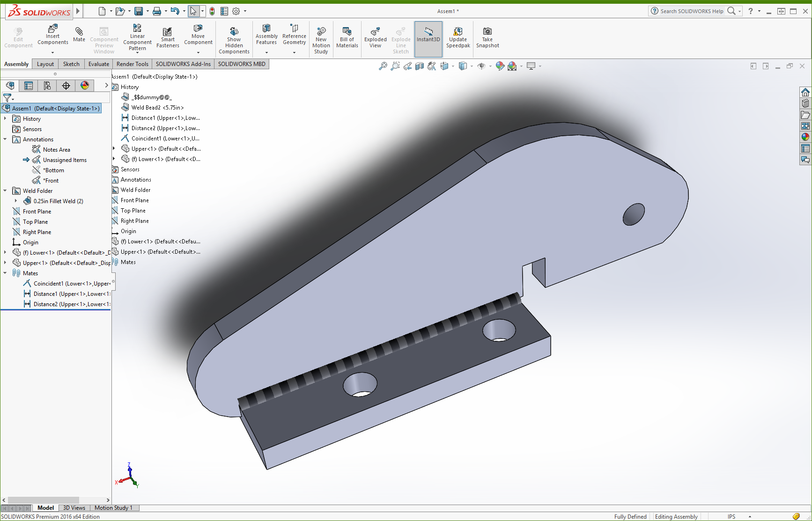
Task: Select Zoom to Fit magnifier icon
Action: pos(383,66)
